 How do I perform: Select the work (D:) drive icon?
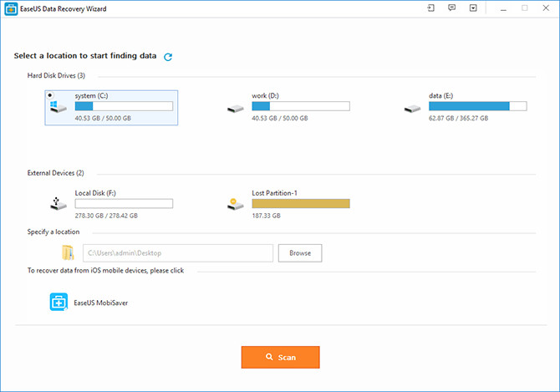coord(235,109)
